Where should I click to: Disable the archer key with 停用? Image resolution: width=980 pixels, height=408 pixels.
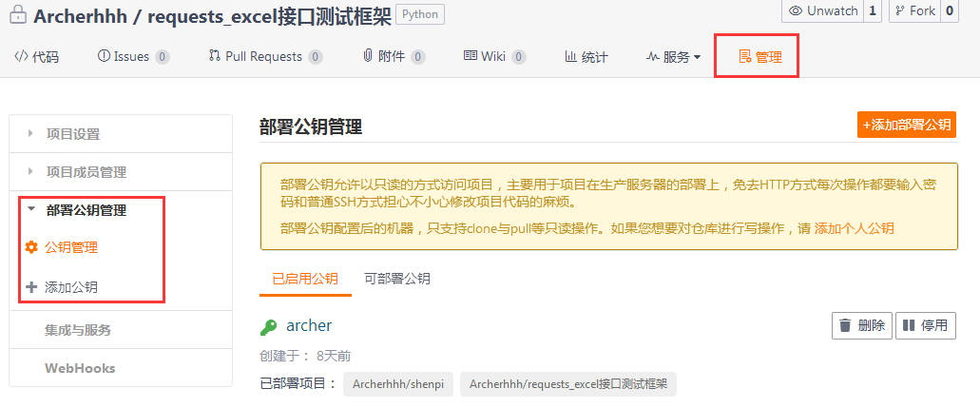click(x=926, y=325)
